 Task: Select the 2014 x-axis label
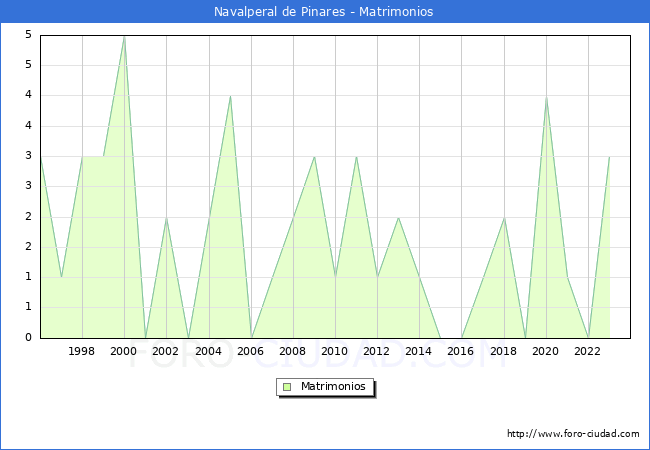pyautogui.click(x=419, y=351)
